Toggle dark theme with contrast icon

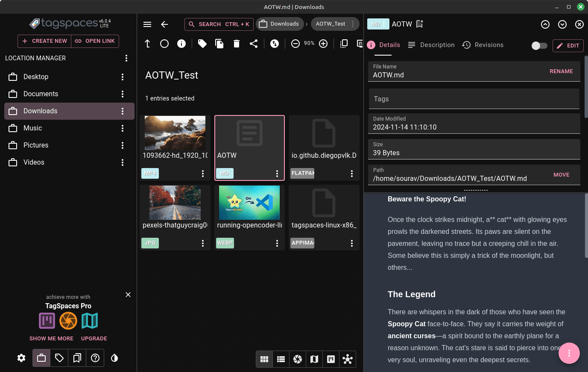coord(114,358)
